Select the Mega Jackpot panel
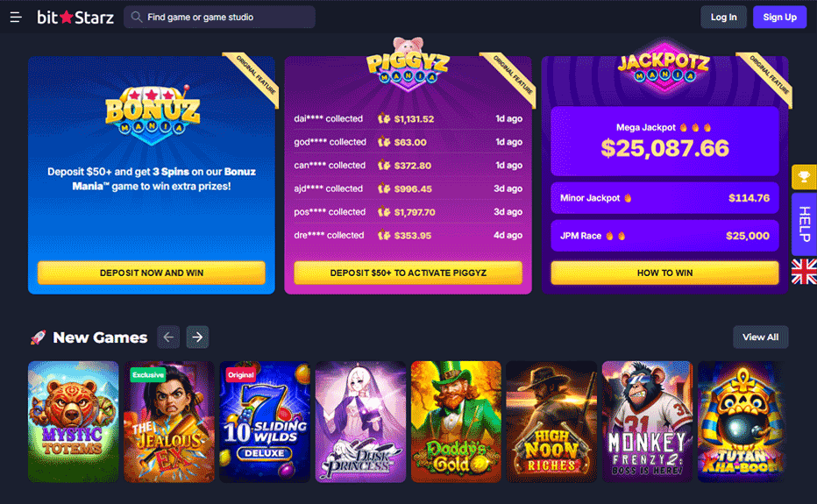 point(664,141)
